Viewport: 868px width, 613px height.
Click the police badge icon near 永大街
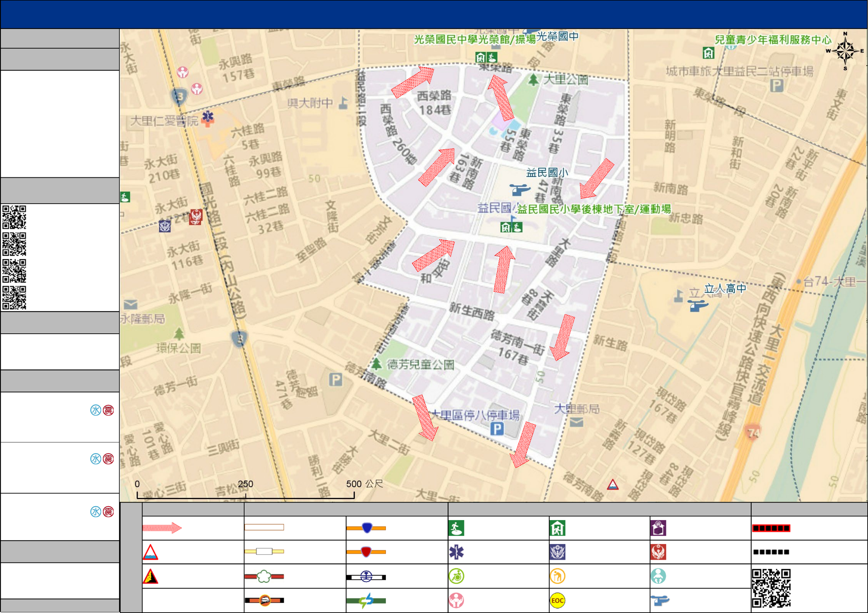tap(165, 226)
